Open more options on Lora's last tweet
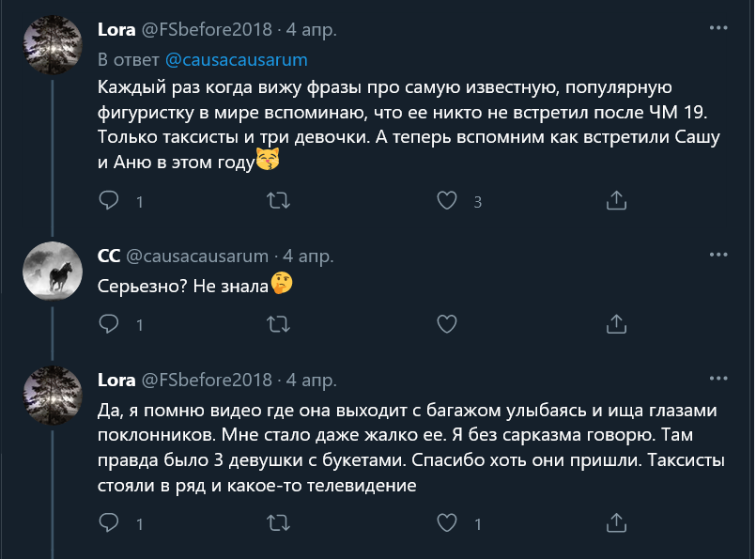This screenshot has width=756, height=560. point(718,379)
